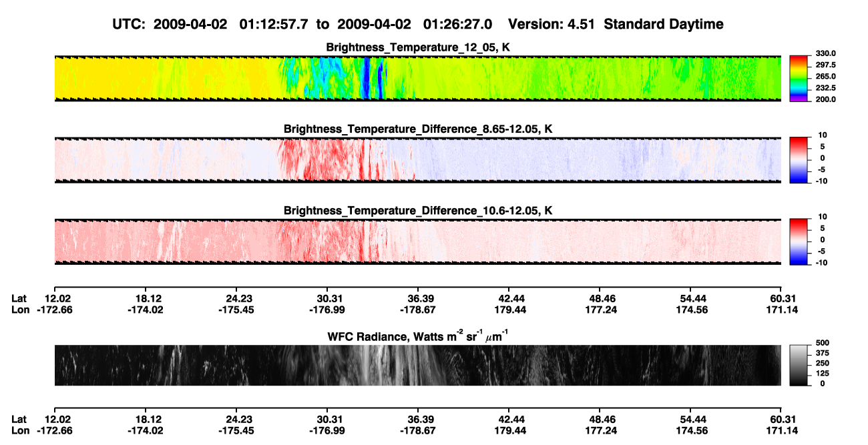Click the 232.5 colorbar label
The width and height of the screenshot is (868, 445).
click(x=825, y=88)
